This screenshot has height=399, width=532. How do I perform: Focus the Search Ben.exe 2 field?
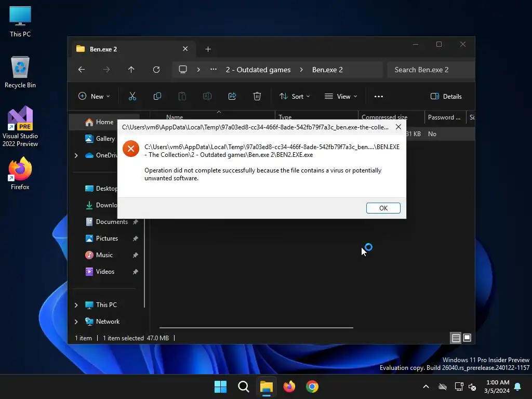pyautogui.click(x=431, y=70)
